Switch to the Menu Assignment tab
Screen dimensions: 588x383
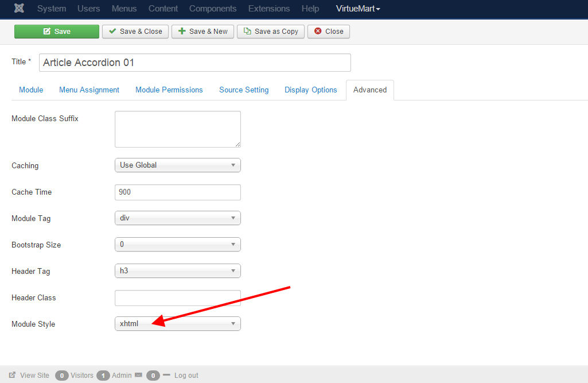click(89, 90)
